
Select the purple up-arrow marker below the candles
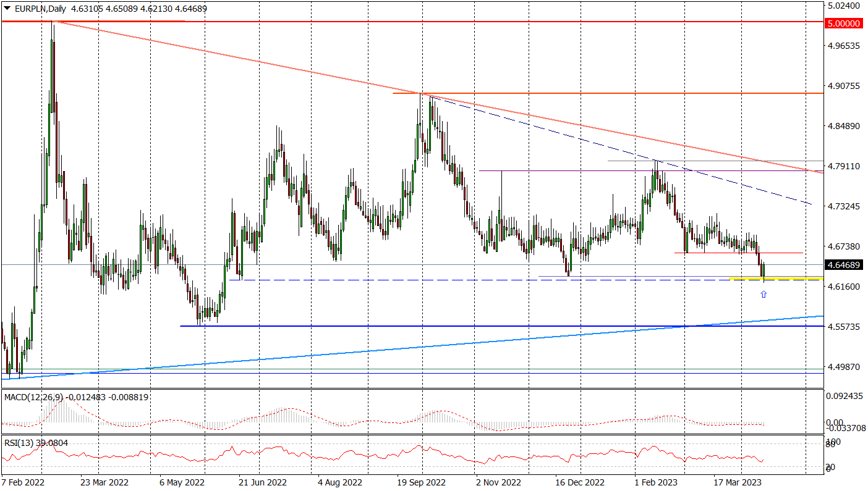[764, 295]
